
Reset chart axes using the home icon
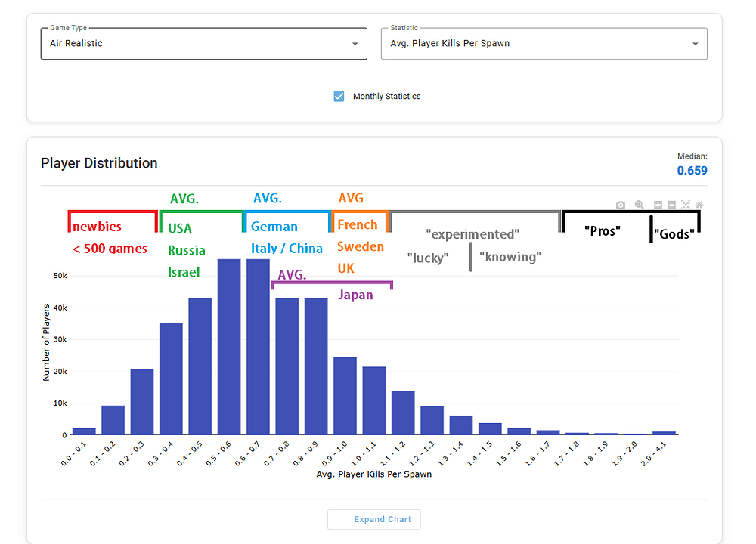(x=699, y=205)
